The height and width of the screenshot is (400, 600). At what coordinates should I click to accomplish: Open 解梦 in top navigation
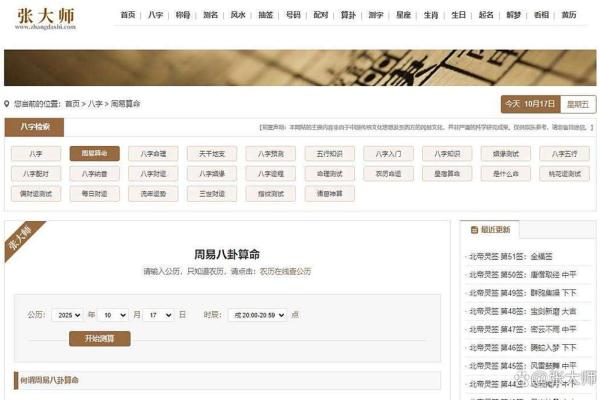[514, 15]
